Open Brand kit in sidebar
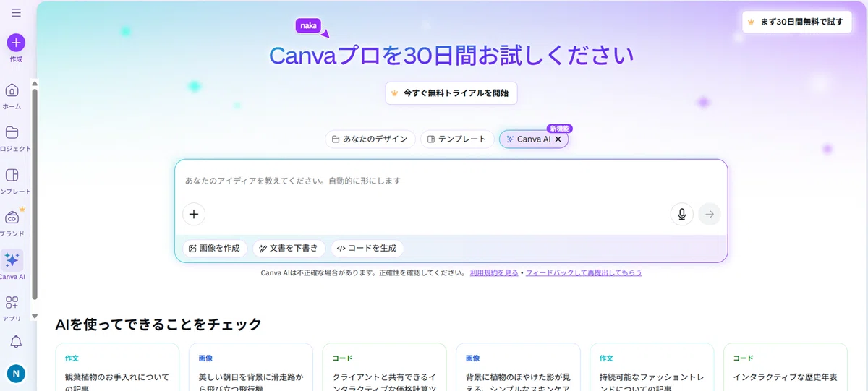 click(12, 223)
